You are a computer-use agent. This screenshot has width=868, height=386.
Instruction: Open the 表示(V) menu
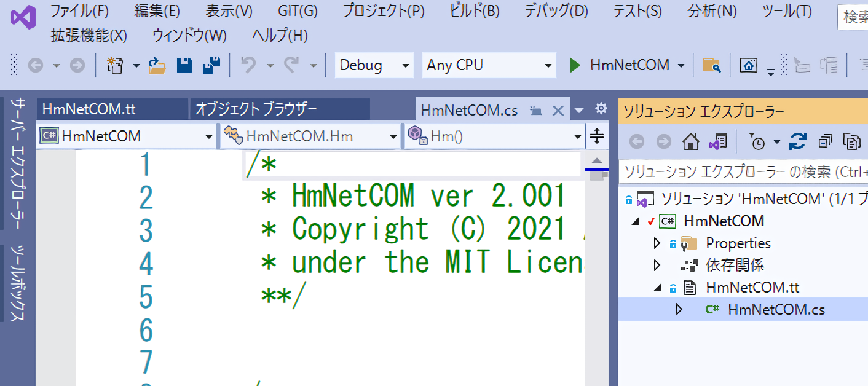pyautogui.click(x=229, y=11)
